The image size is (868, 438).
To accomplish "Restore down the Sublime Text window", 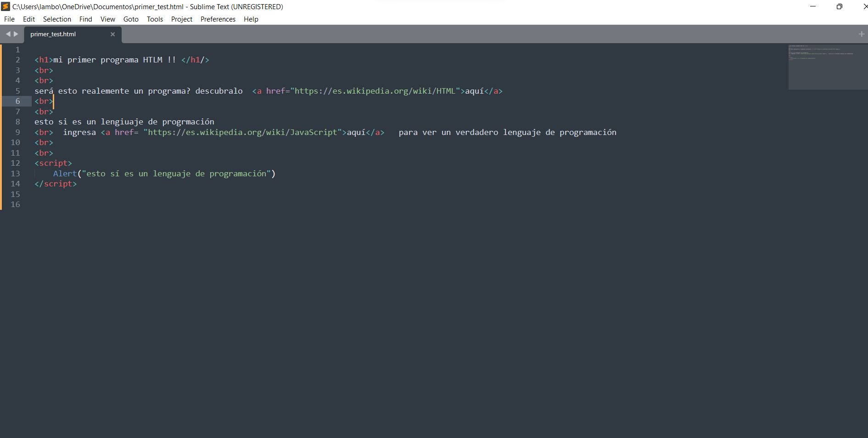I will [x=839, y=6].
